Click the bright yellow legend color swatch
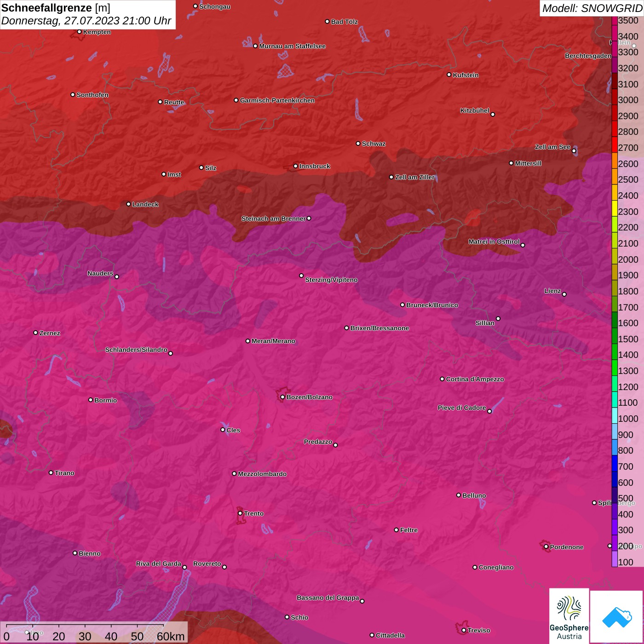Screen dimensions: 644x644 point(615,208)
